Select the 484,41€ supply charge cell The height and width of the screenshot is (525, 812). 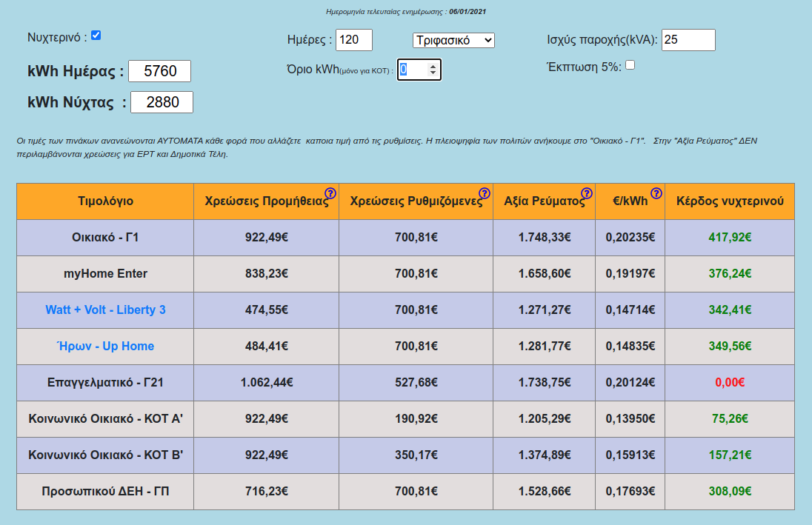pyautogui.click(x=267, y=346)
